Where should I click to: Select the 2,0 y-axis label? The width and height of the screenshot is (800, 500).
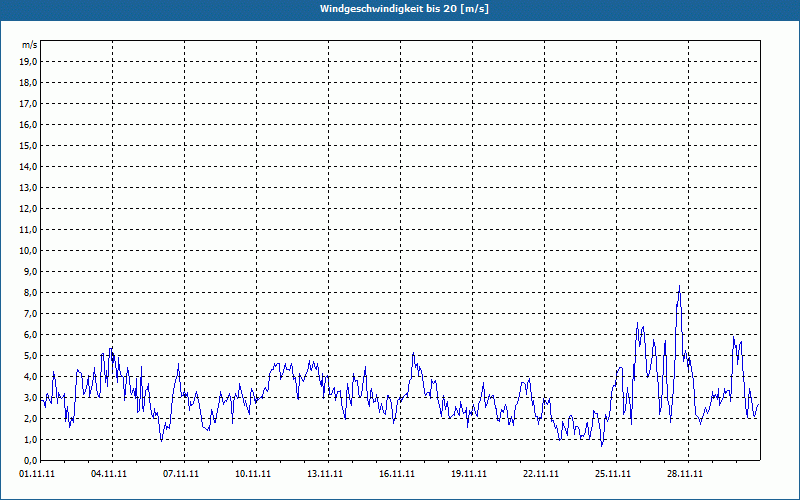tap(30, 418)
